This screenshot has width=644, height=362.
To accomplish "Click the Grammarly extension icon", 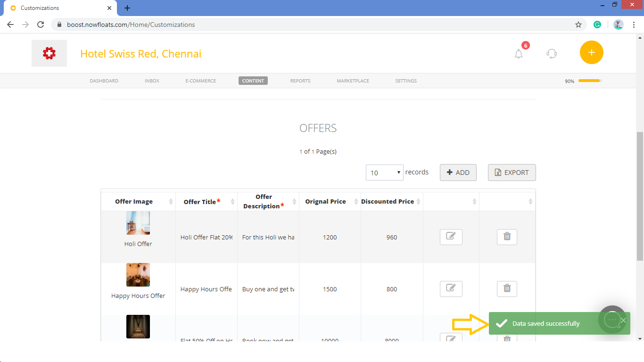I will click(597, 25).
